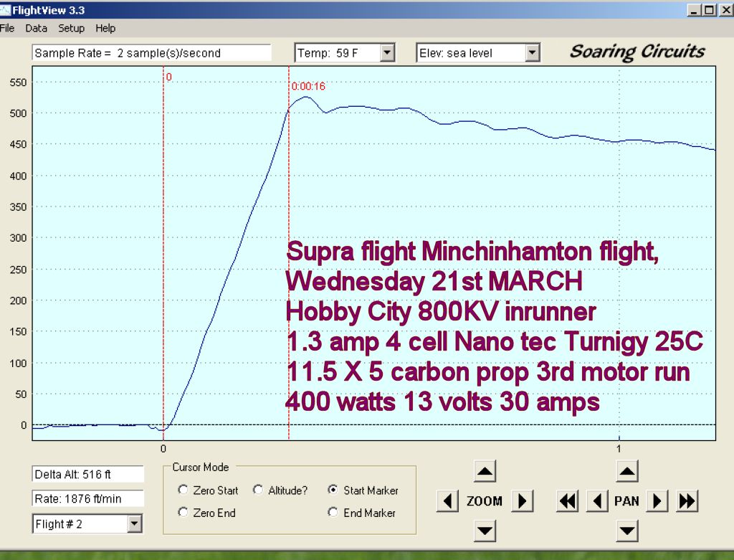The image size is (734, 560).
Task: Click the Soaring Circuits logo text
Action: click(x=637, y=52)
